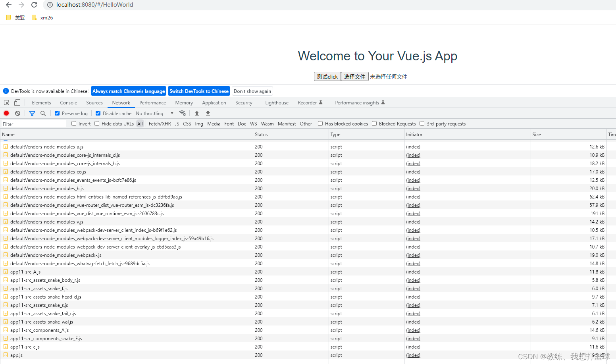Enable Has blocked cookies checkbox
The image size is (616, 364).
point(320,123)
